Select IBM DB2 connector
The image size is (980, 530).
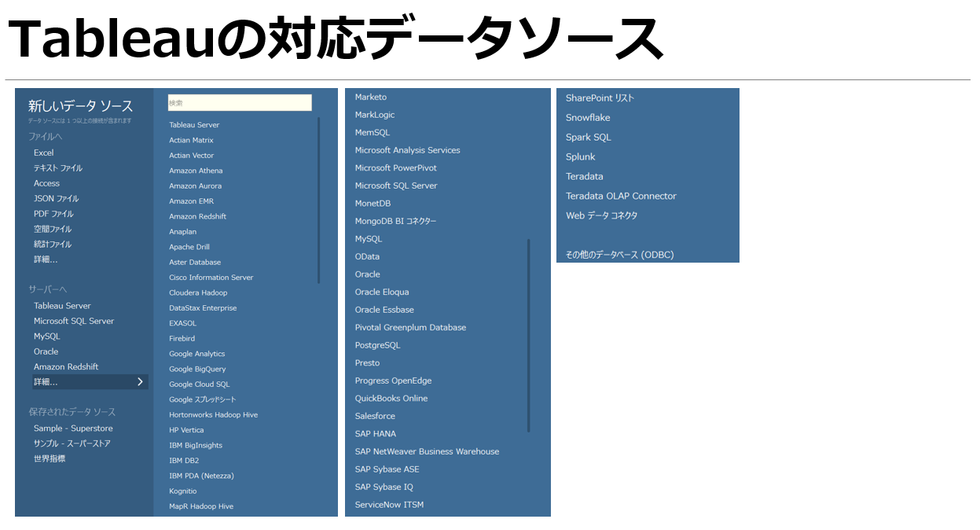[184, 461]
